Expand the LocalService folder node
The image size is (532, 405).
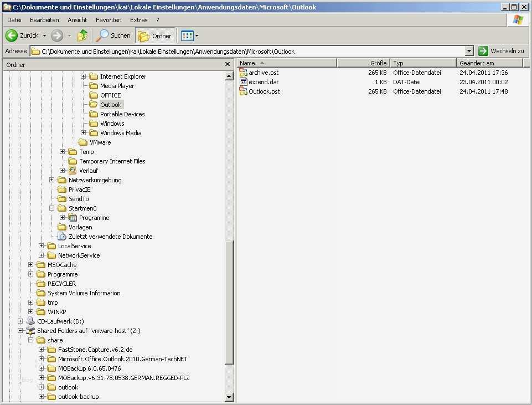tap(41, 245)
